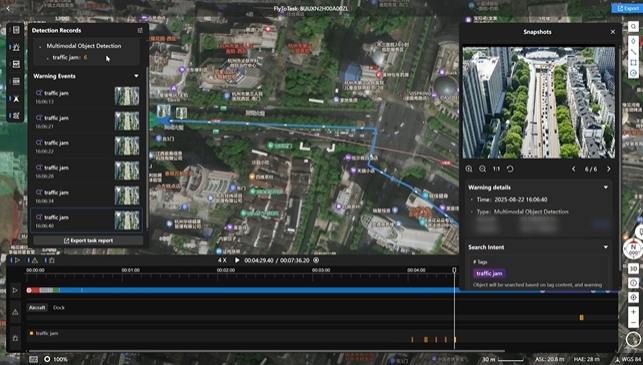Collapse the Warning details section
643x365 pixels.
tap(606, 187)
